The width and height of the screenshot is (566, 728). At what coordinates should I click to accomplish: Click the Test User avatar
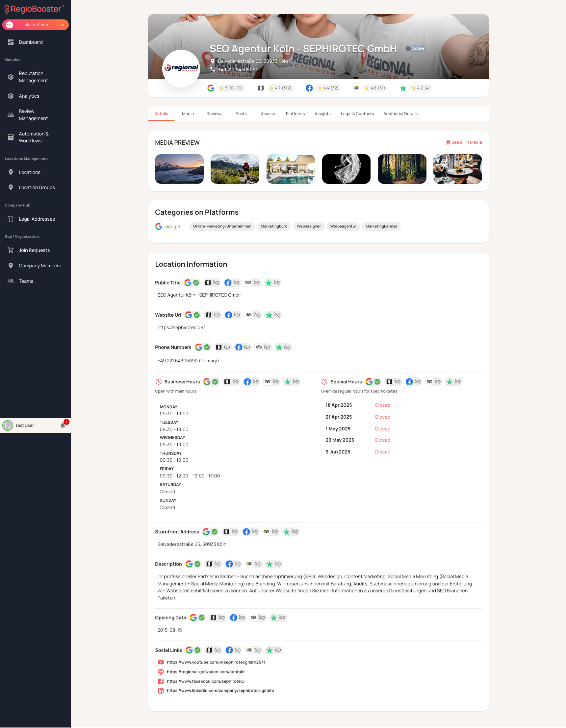[8, 426]
